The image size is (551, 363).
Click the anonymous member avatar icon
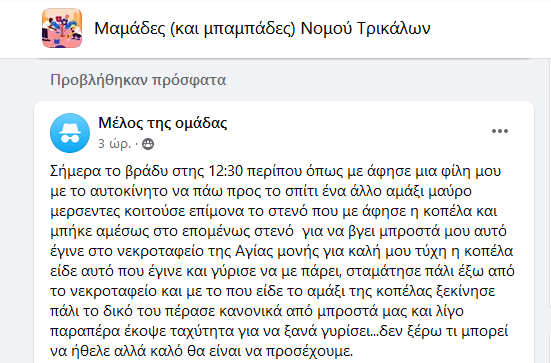click(70, 133)
